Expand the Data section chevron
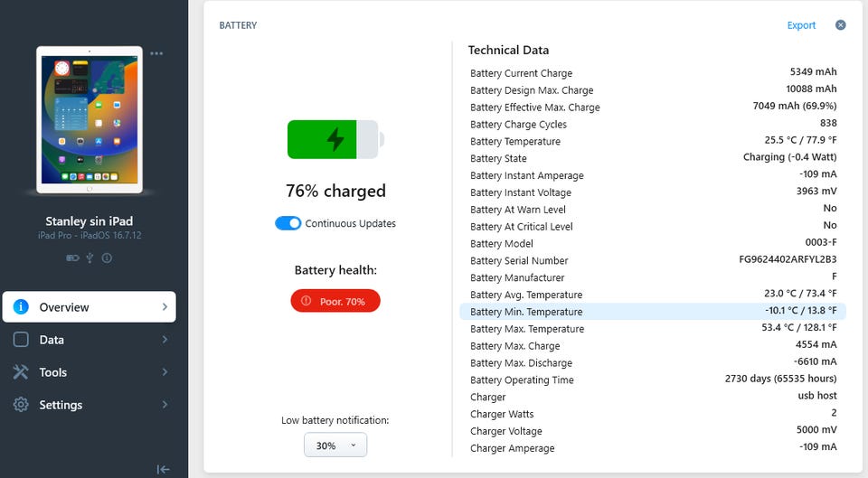Screen dimensions: 868x478 (165, 340)
